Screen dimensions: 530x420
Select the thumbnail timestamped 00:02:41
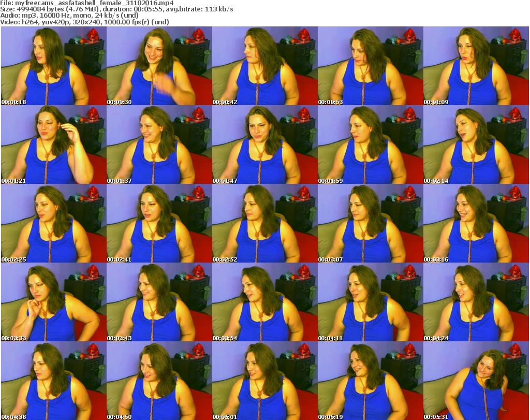pos(159,224)
